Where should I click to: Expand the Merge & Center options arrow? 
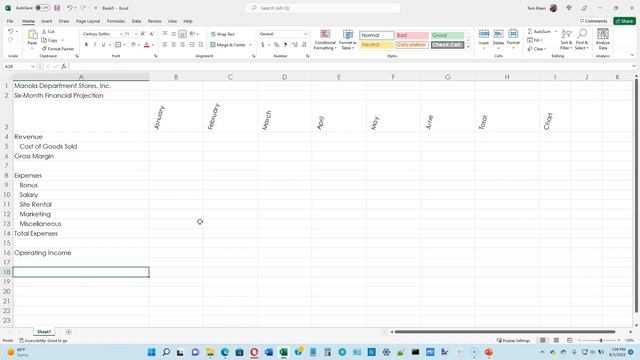250,44
